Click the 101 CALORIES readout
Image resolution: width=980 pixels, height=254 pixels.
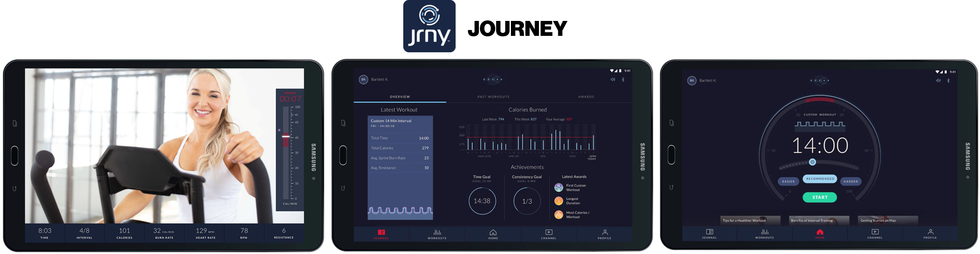click(x=125, y=233)
